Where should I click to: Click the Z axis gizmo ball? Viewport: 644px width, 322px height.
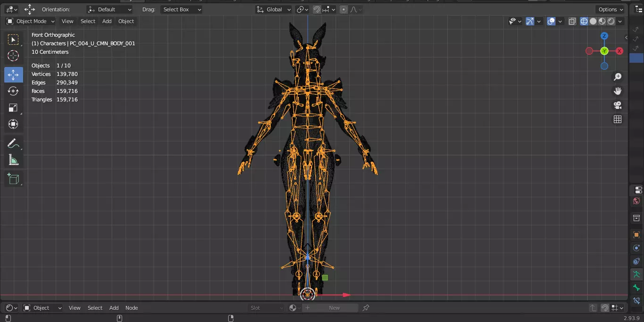coord(604,36)
